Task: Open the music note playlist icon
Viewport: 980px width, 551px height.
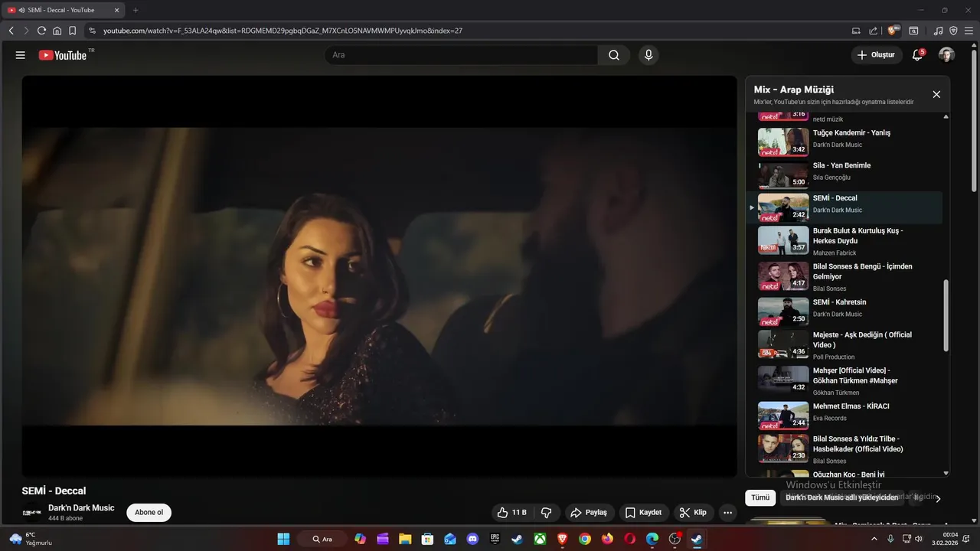Action: click(939, 31)
